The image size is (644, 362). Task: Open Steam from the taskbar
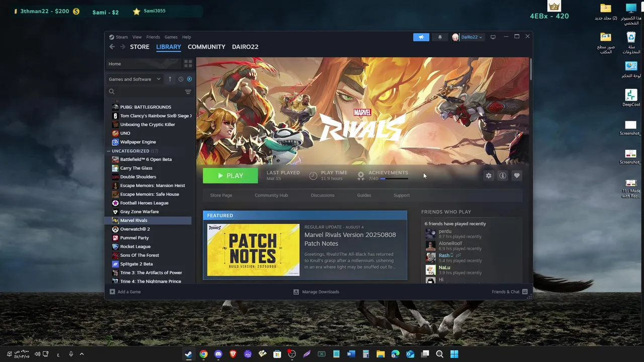[x=188, y=354]
